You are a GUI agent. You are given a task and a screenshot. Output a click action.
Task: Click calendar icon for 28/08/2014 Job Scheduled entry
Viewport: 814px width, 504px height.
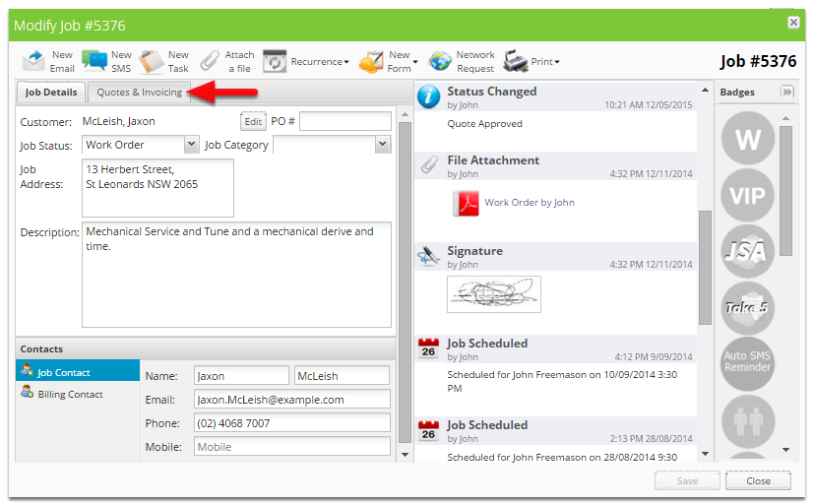coord(428,430)
